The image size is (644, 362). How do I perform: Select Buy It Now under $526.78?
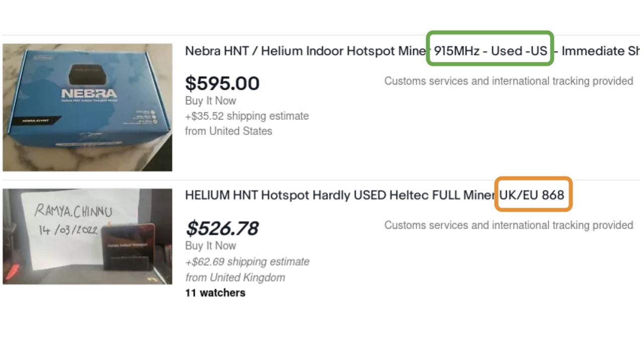point(210,246)
